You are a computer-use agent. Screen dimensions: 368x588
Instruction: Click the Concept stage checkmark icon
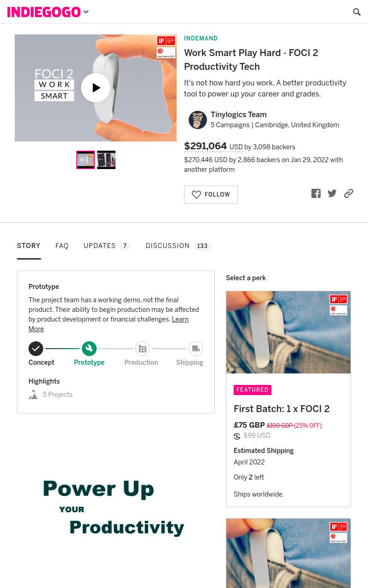36,349
